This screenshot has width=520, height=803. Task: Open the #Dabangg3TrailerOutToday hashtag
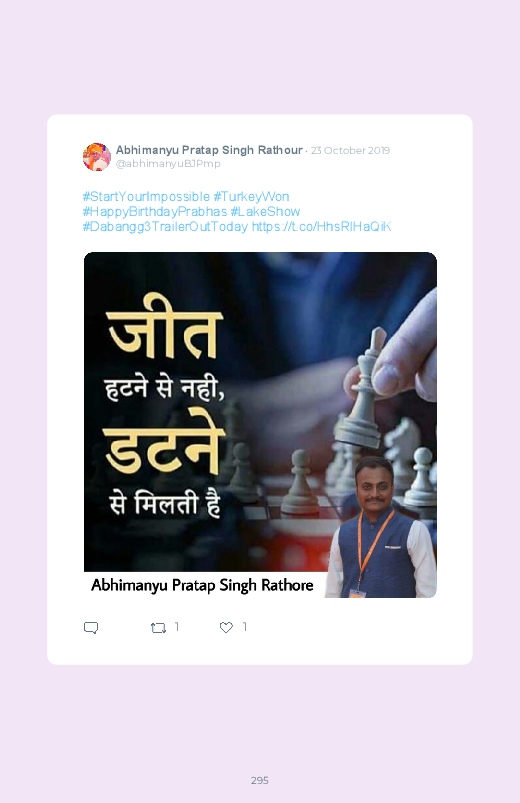(x=165, y=226)
